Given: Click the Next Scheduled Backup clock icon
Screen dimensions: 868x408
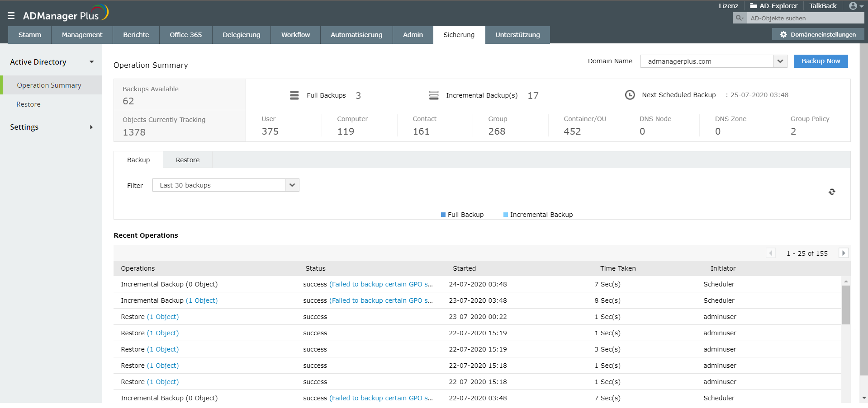Looking at the screenshot, I should (630, 95).
